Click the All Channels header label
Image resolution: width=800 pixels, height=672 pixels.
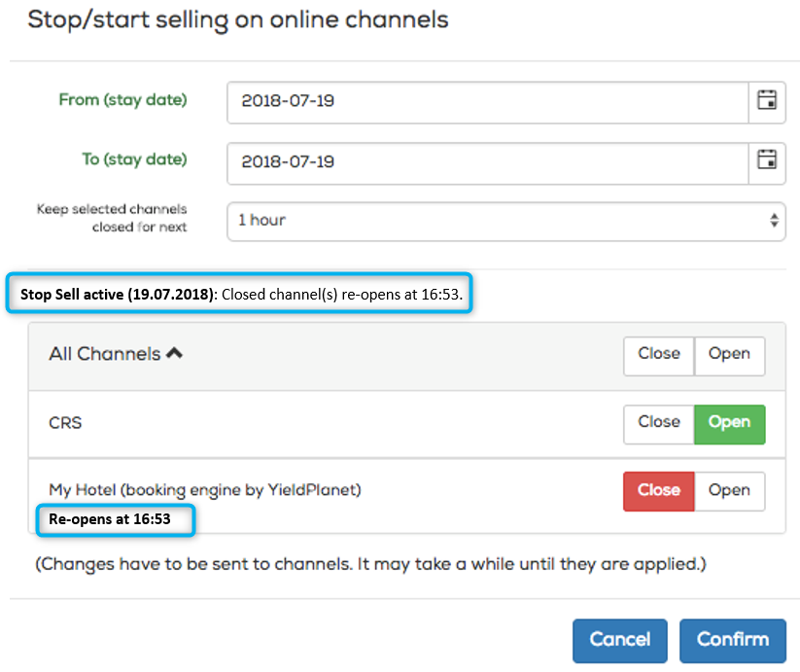pyautogui.click(x=105, y=354)
